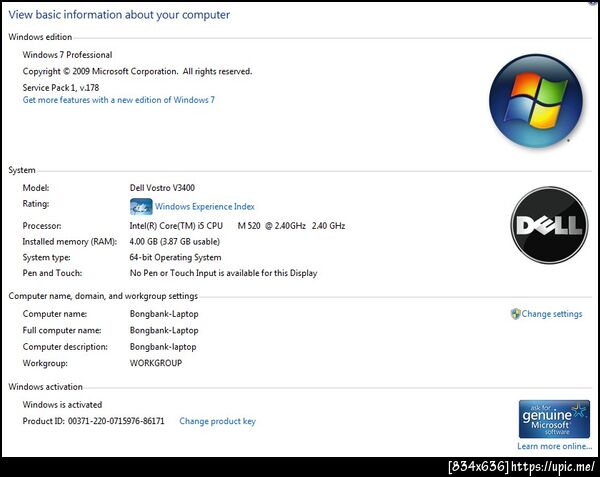This screenshot has width=600, height=477.
Task: Click the Computer description label
Action: pyautogui.click(x=65, y=347)
